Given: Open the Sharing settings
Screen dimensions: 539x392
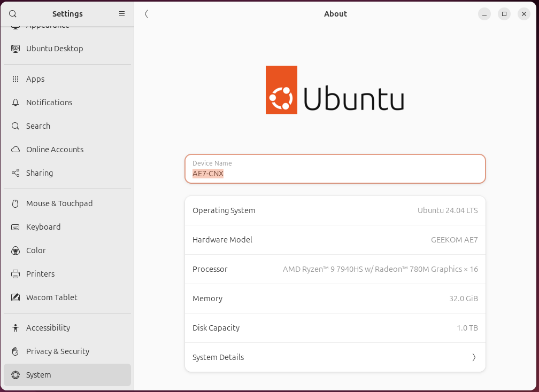Looking at the screenshot, I should click(x=67, y=173).
